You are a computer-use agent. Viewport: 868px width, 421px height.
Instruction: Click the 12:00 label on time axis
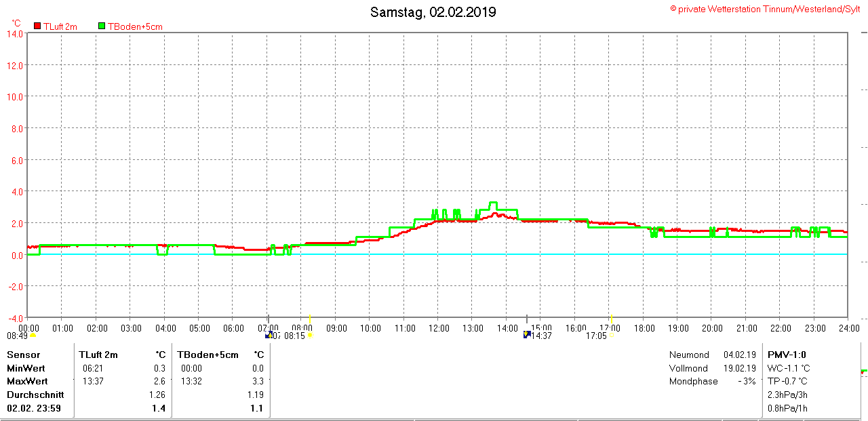[x=439, y=328]
